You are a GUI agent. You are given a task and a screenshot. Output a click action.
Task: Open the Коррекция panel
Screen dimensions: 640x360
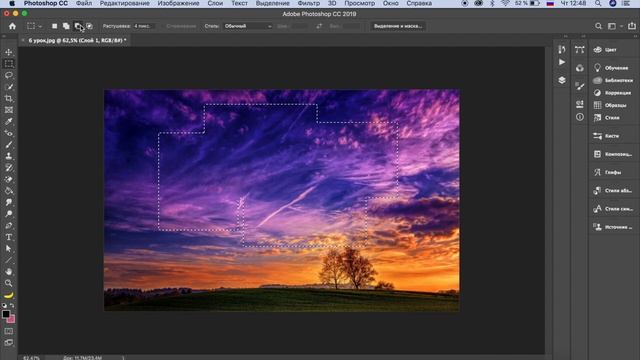coord(613,93)
